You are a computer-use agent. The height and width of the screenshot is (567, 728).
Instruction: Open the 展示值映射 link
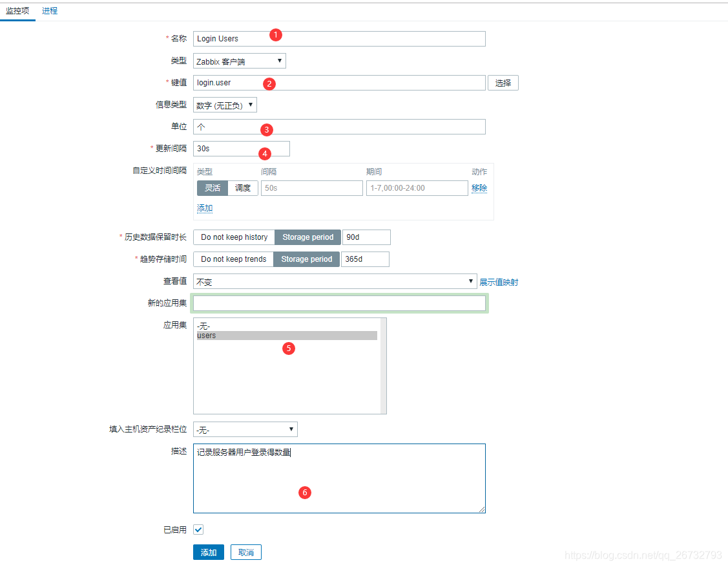(499, 282)
